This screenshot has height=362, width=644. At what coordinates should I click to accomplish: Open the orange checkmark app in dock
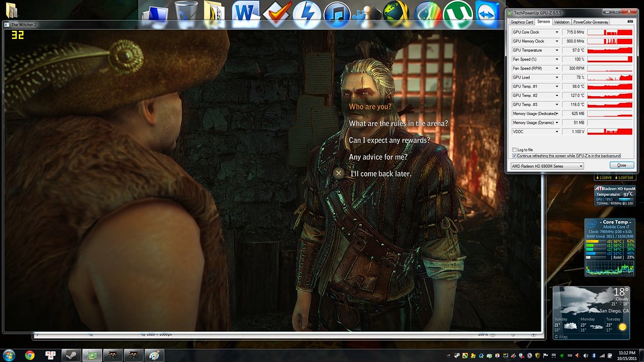click(x=277, y=14)
